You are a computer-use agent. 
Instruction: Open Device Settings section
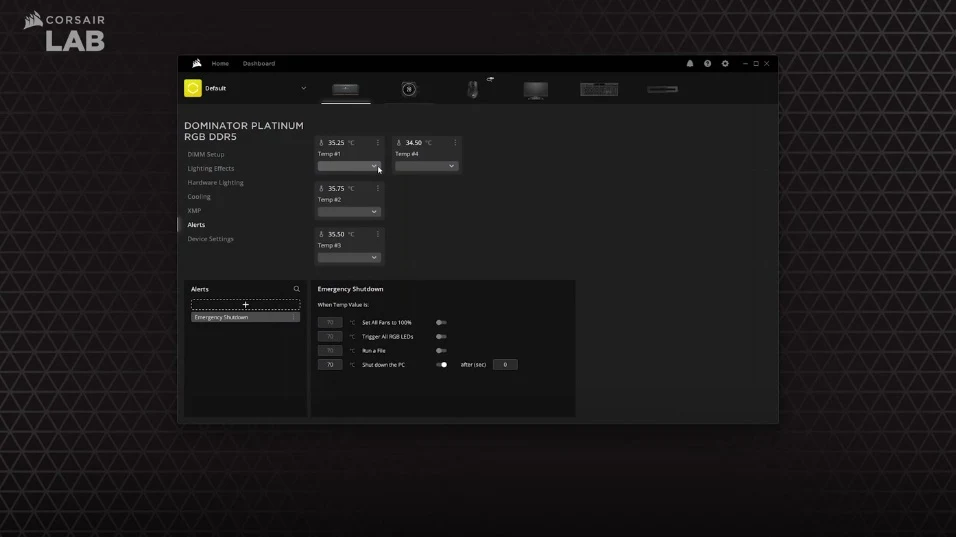coord(210,239)
